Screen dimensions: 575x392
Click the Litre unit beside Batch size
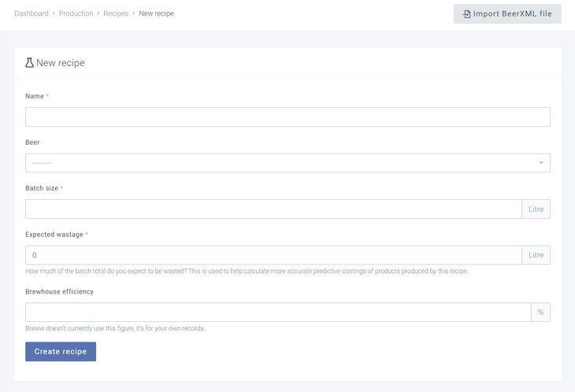tap(536, 209)
